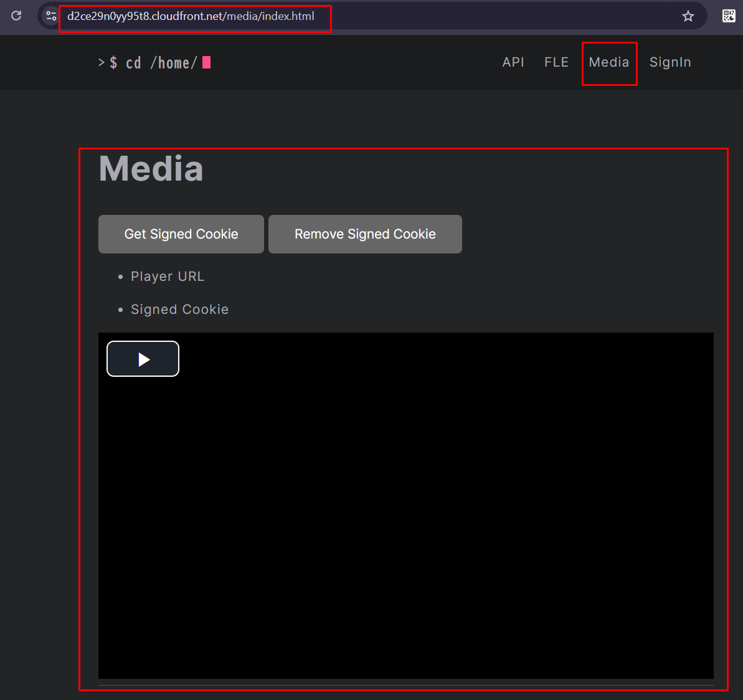743x700 pixels.
Task: Click the pink terminal cursor block in logo
Action: point(207,62)
